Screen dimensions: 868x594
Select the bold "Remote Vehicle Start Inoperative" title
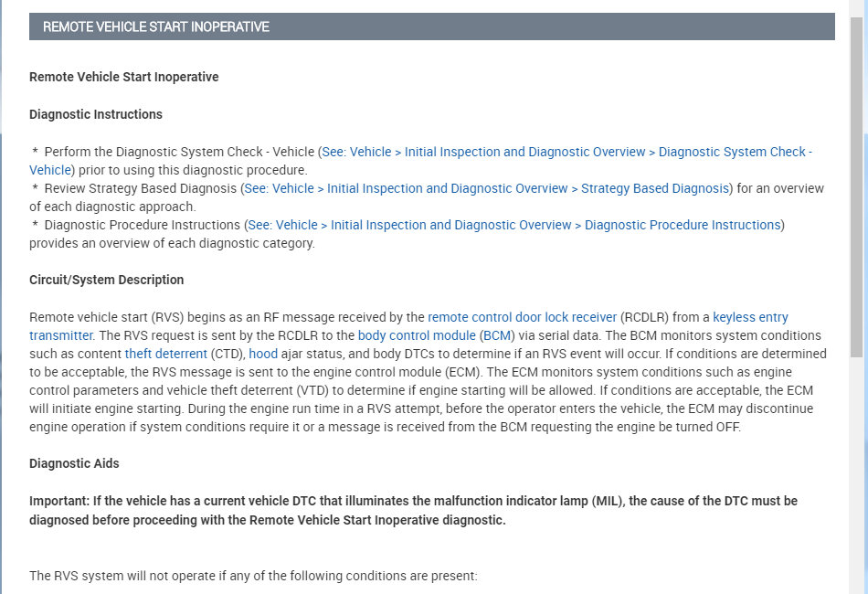click(x=124, y=77)
